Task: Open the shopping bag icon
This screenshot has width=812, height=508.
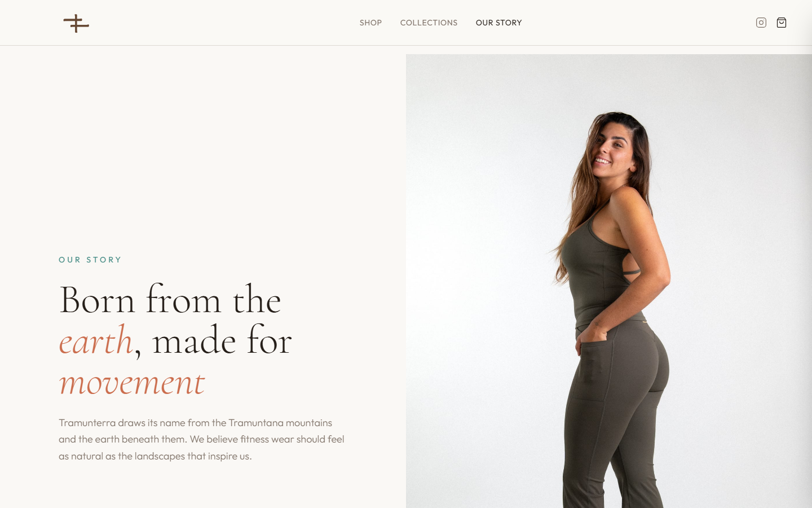Action: coord(782,23)
